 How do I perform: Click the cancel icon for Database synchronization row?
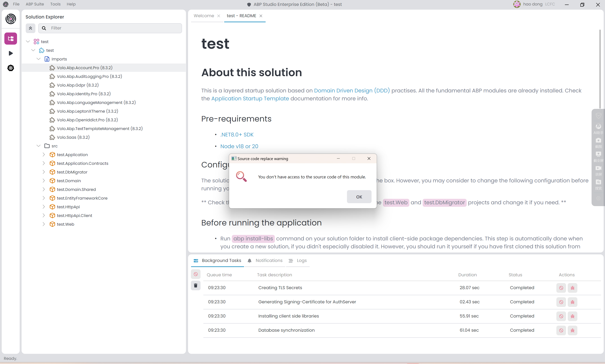pos(561,330)
